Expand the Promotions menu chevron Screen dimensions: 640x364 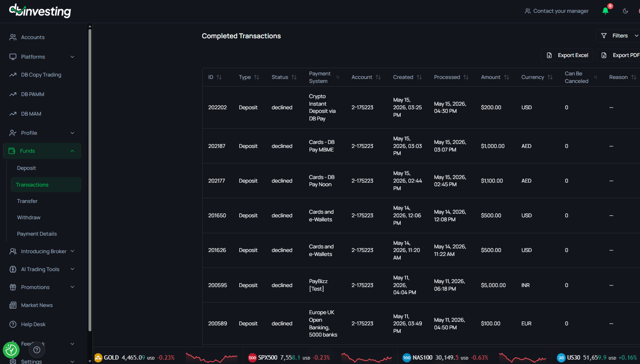pyautogui.click(x=72, y=287)
